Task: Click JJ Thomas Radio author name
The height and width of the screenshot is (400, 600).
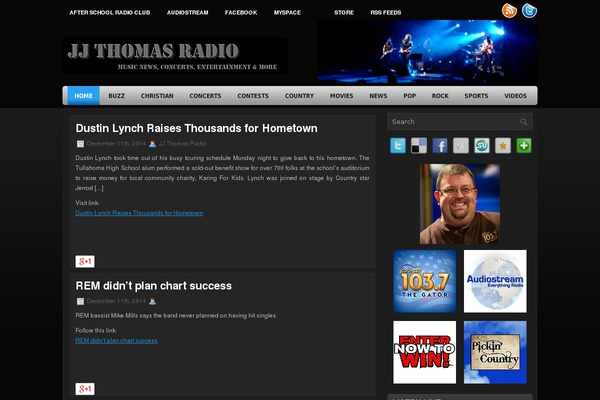Action: click(x=182, y=144)
